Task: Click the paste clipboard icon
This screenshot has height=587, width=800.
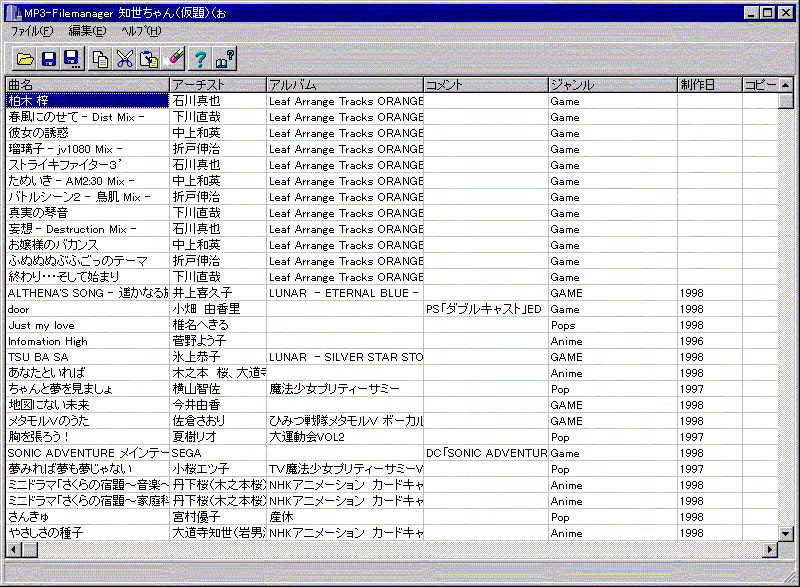Action: pos(148,59)
